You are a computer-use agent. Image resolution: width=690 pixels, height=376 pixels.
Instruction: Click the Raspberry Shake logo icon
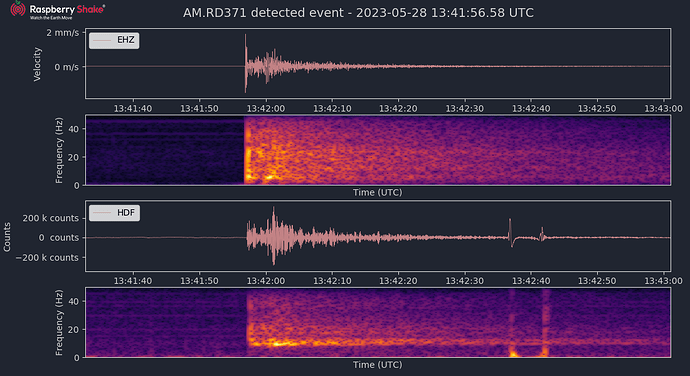18,9
